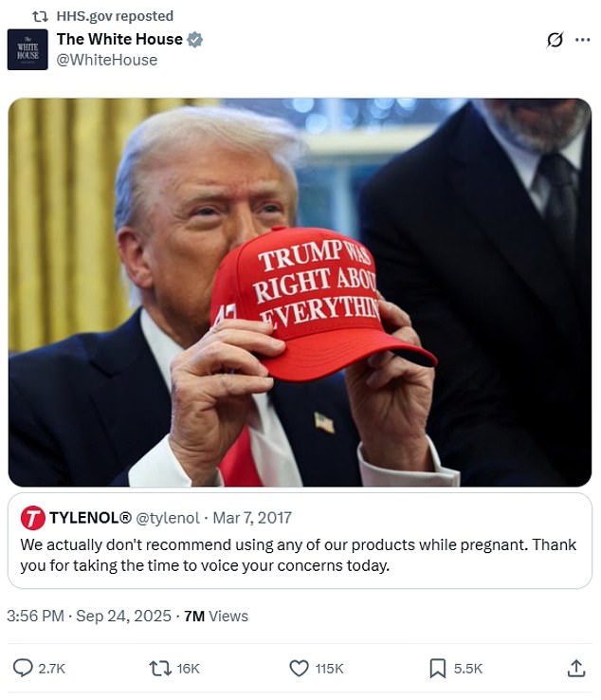Click the 3:56 PM Sep 24, 2025 timestamp
Image resolution: width=601 pixels, height=700 pixels.
click(89, 617)
